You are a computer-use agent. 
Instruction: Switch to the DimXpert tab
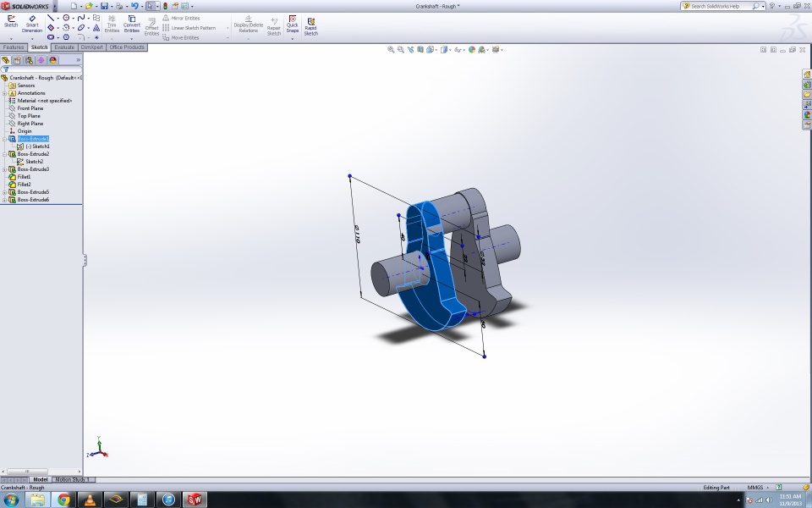(92, 47)
